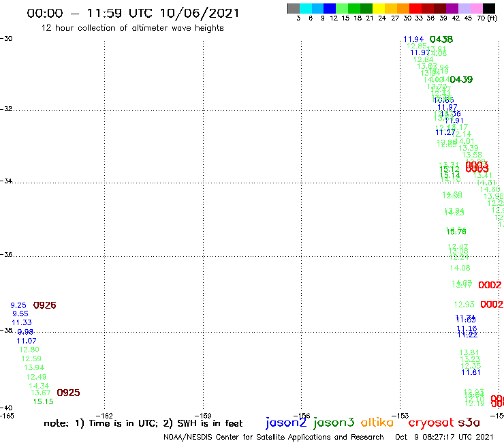The width and height of the screenshot is (504, 443).
Task: Click the 13.39 wave height value
Action: [469, 148]
